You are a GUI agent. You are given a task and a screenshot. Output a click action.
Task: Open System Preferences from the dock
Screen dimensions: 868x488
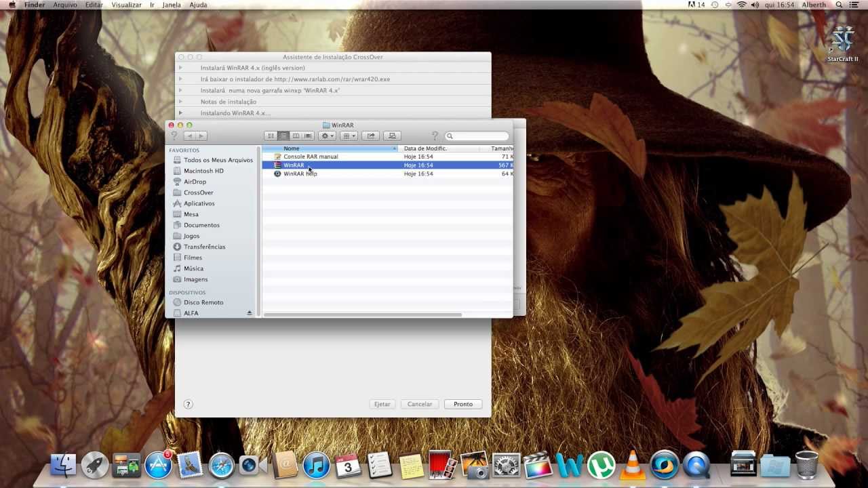click(506, 466)
